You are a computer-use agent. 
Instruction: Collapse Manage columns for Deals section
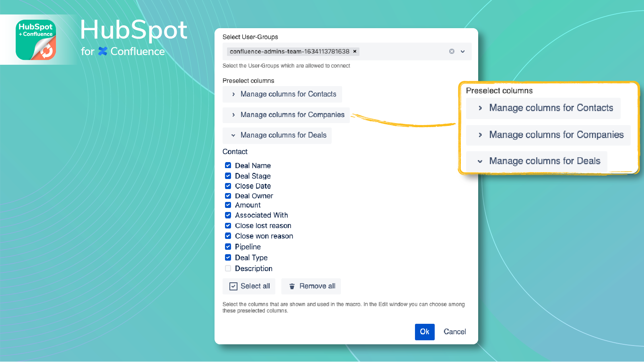click(x=277, y=136)
